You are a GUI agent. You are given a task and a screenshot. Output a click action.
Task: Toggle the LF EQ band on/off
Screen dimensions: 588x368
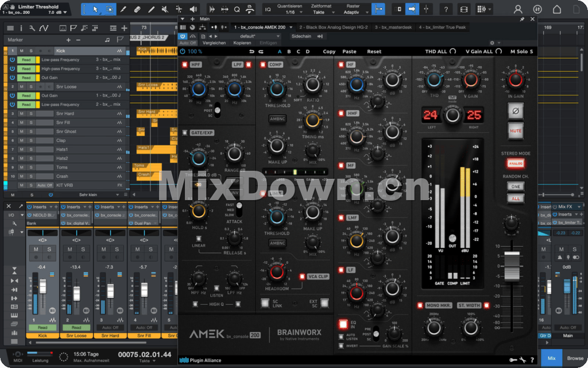(x=341, y=270)
